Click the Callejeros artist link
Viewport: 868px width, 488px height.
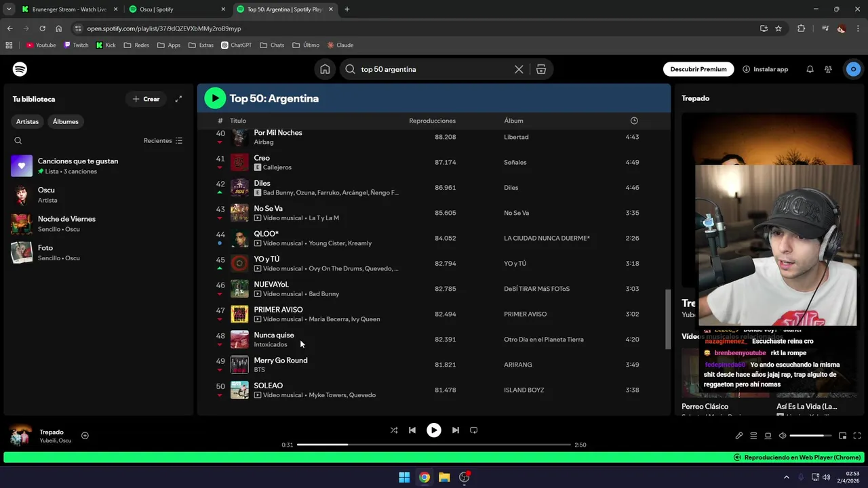(x=277, y=167)
